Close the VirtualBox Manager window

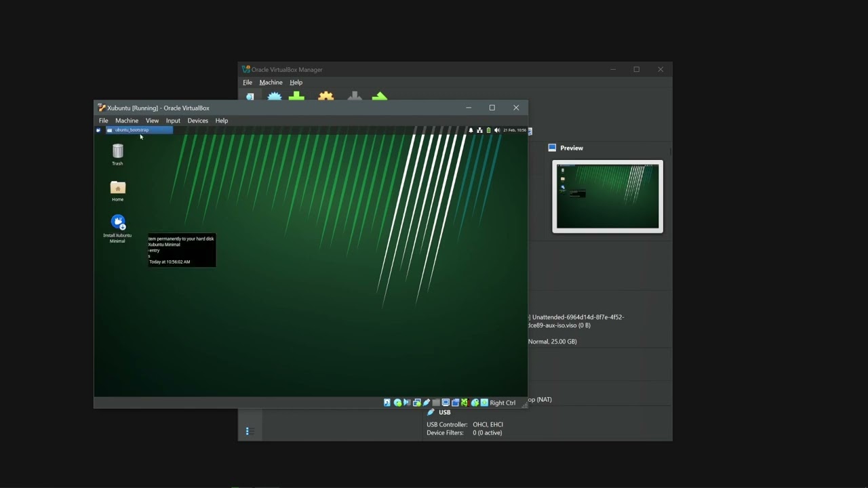(x=660, y=69)
